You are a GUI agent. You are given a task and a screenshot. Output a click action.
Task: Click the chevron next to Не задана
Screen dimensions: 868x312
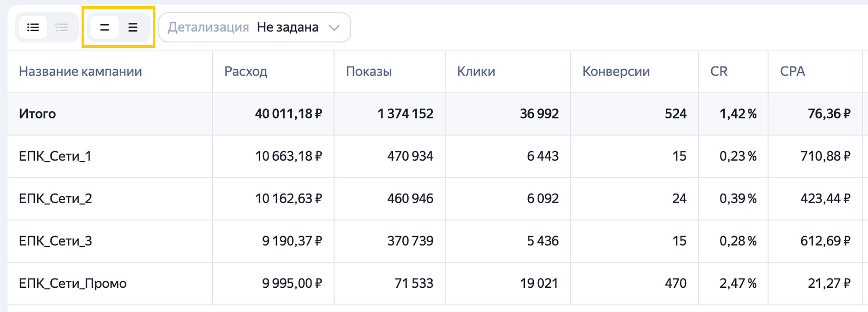[x=334, y=28]
